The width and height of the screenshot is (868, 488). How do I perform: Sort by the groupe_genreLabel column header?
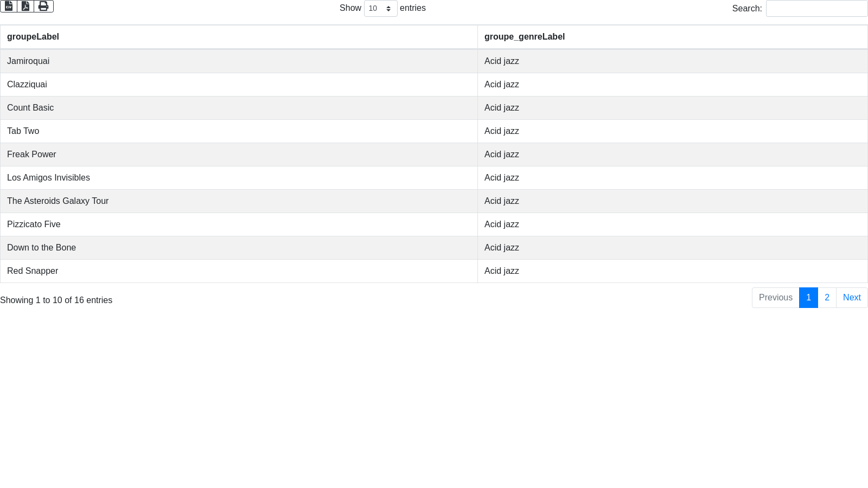[x=524, y=37]
